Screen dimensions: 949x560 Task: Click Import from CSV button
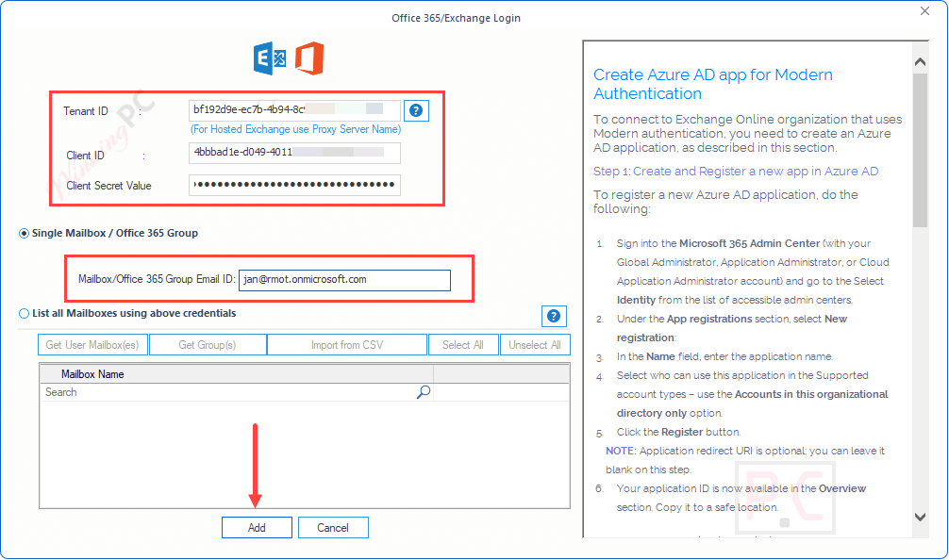(x=347, y=345)
